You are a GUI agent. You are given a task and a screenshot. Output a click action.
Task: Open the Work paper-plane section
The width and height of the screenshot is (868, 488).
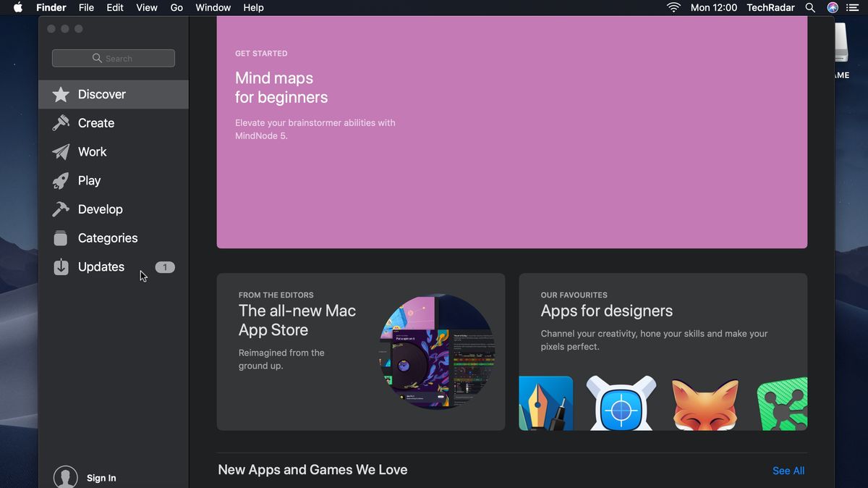(61, 152)
